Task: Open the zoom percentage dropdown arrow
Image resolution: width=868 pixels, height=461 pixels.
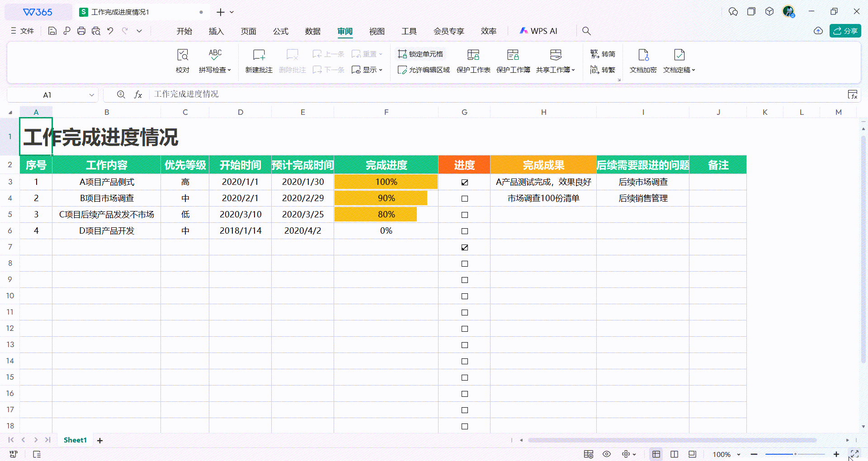Action: point(739,454)
